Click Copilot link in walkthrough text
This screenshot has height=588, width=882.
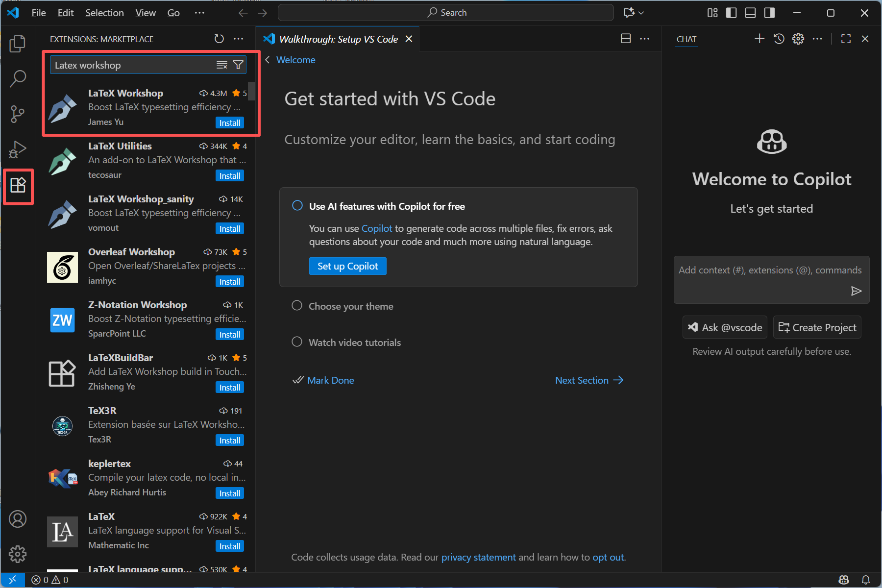(377, 228)
